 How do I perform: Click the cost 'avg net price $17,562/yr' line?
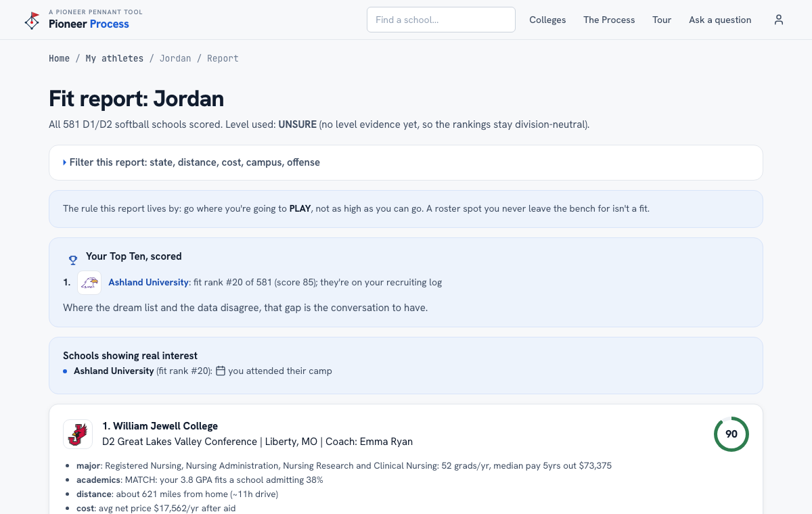156,508
